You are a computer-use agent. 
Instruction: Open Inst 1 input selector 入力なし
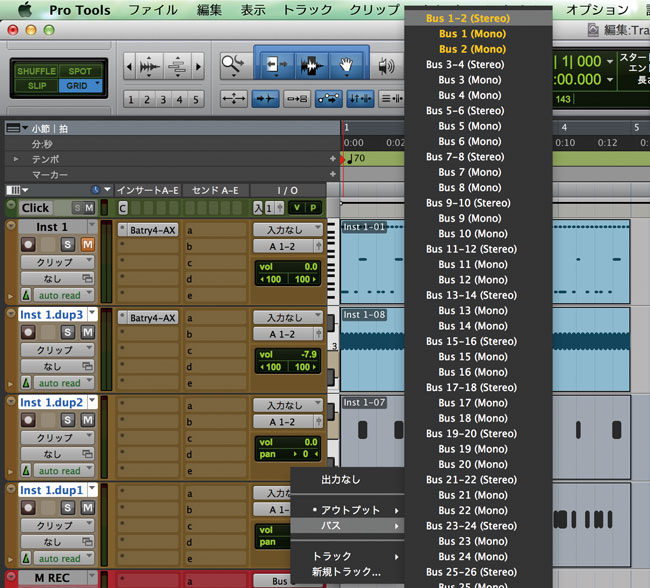[288, 229]
